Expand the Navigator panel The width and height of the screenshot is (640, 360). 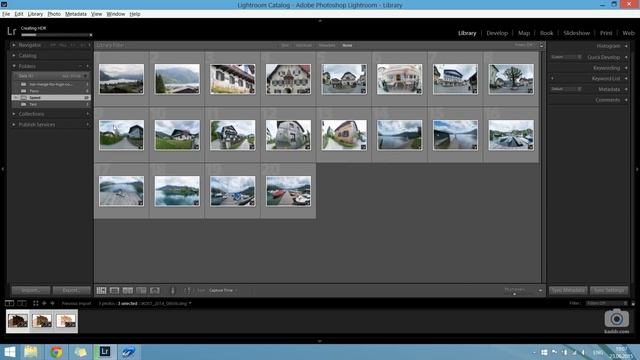(14, 45)
